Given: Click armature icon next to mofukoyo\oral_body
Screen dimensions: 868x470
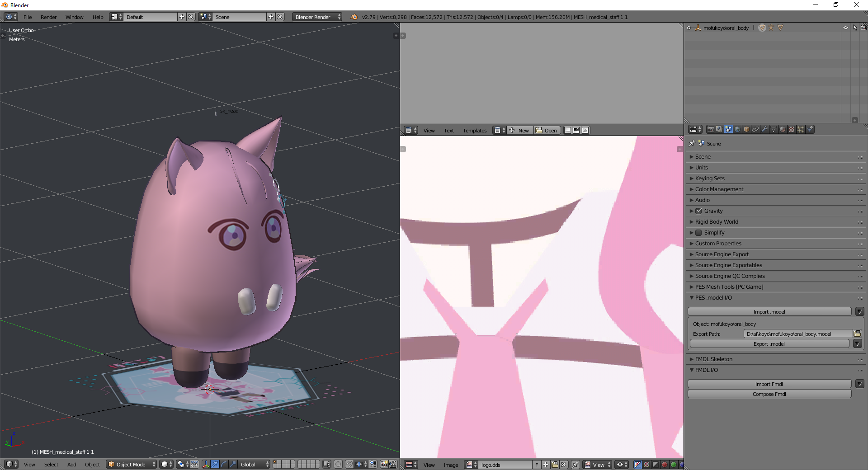Looking at the screenshot, I should pos(771,28).
